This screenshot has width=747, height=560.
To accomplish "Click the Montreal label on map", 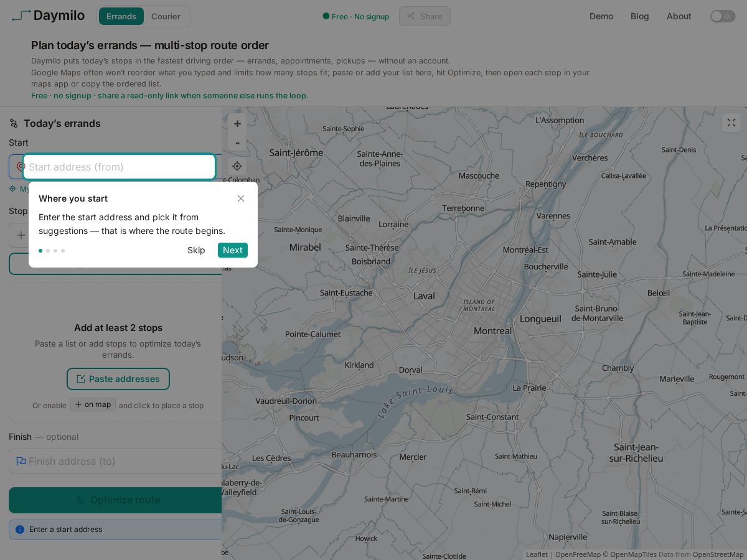I will coord(492,331).
